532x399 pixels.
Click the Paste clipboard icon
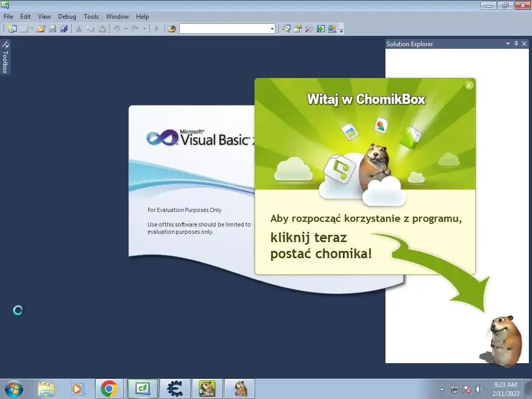coord(101,29)
